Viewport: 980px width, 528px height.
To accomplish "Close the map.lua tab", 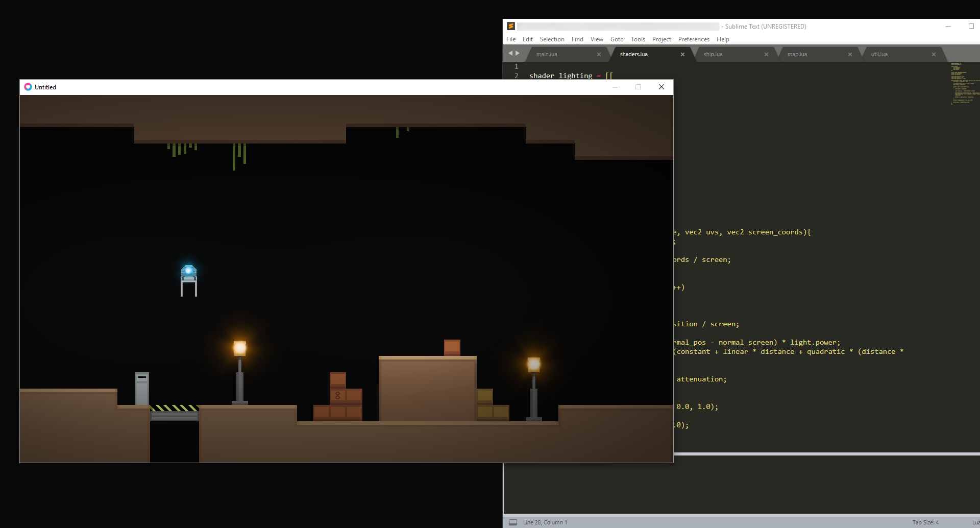I will pyautogui.click(x=850, y=55).
